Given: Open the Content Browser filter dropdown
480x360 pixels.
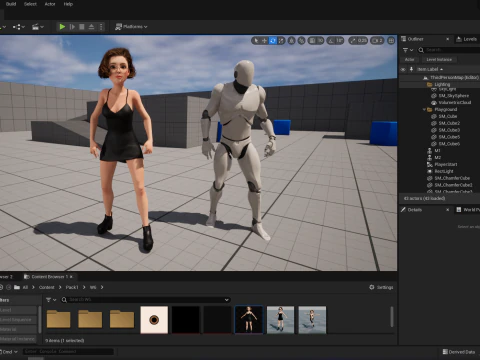Looking at the screenshot, I should pos(51,300).
